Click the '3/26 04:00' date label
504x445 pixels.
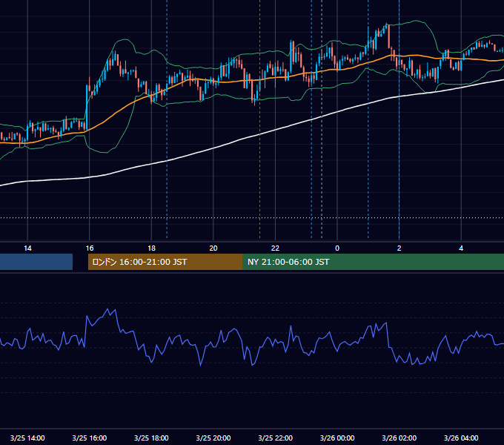pyautogui.click(x=461, y=438)
